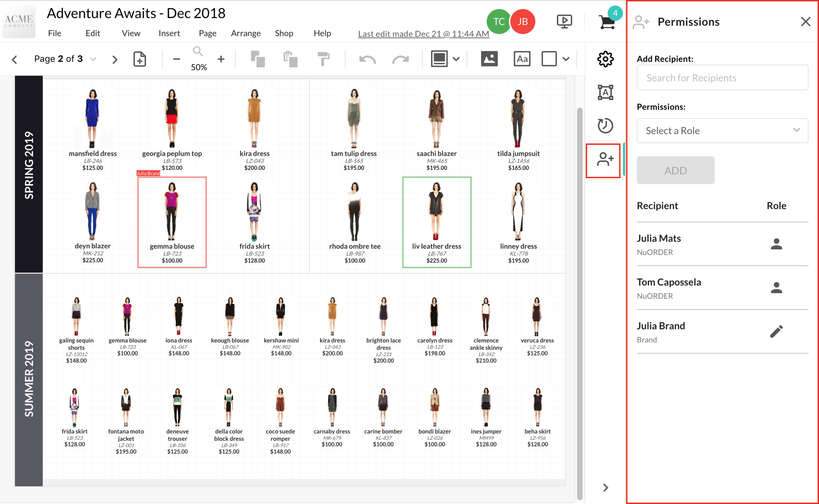Close the Permissions panel
The width and height of the screenshot is (819, 504).
pos(805,22)
